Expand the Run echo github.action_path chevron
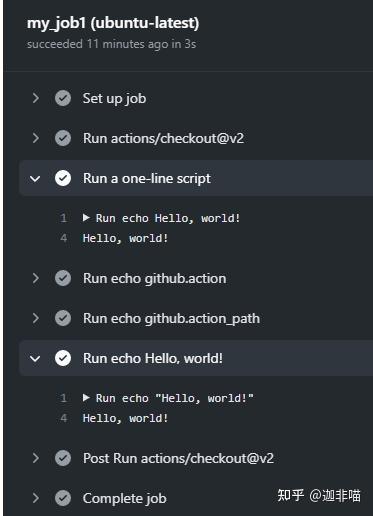 click(35, 318)
